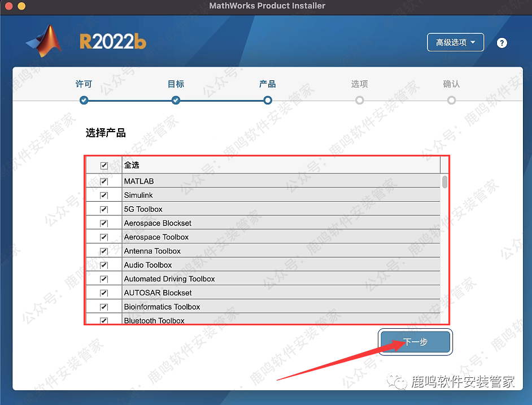This screenshot has width=532, height=405.
Task: Open the 高级选项 dropdown menu
Action: (x=455, y=42)
